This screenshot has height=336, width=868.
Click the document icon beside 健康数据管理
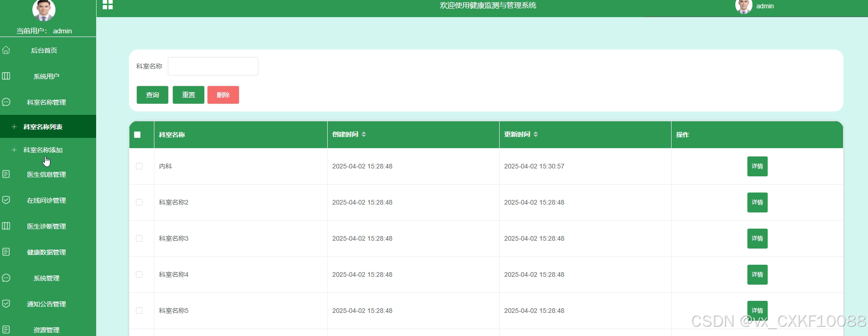point(6,252)
